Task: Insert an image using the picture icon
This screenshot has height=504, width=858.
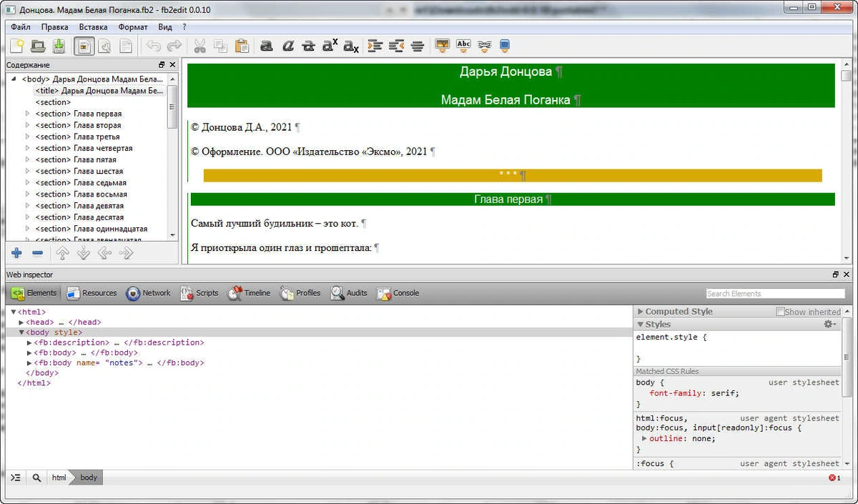Action: 443,46
